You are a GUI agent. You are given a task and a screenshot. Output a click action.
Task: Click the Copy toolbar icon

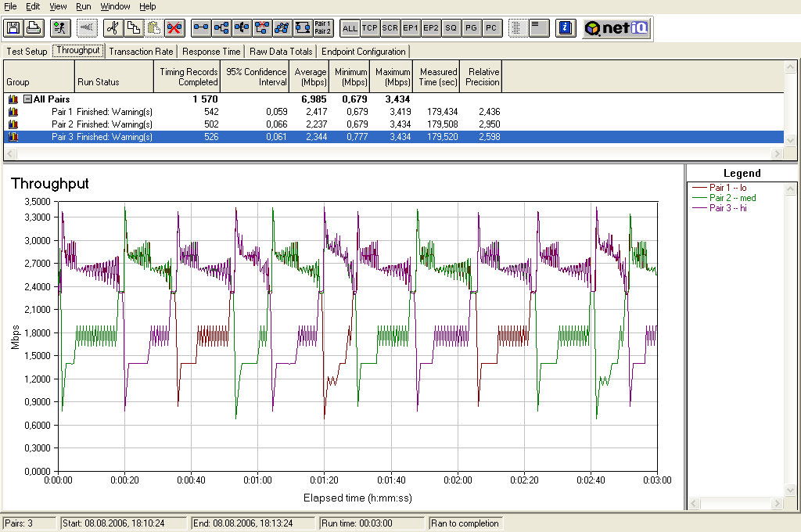[x=133, y=28]
